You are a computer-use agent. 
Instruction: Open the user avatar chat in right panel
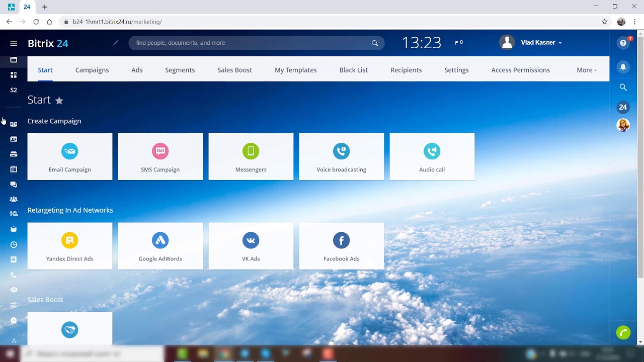tap(623, 125)
